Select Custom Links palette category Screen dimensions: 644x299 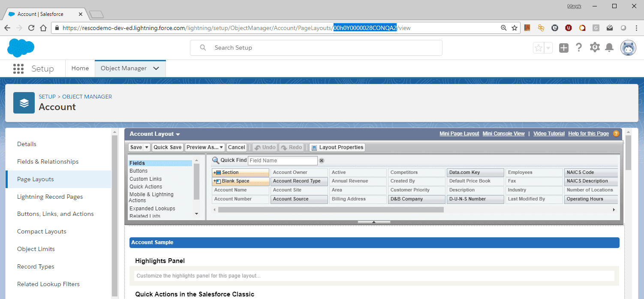145,179
